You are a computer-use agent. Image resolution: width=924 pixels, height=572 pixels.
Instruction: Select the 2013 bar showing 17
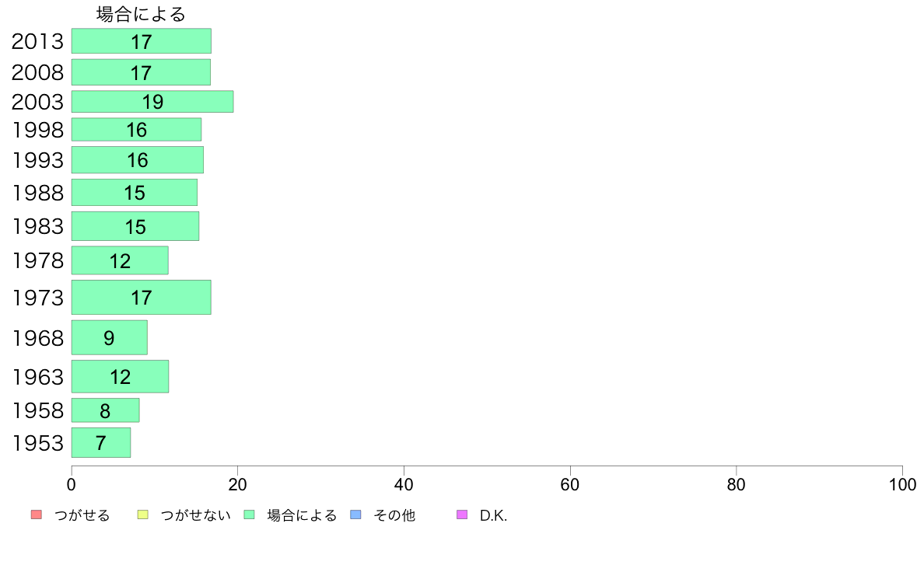[x=142, y=41]
